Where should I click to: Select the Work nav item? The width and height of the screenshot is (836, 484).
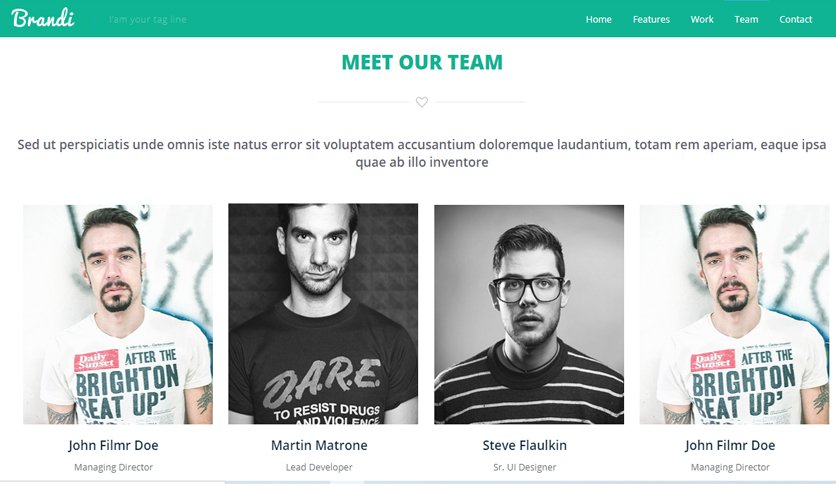pyautogui.click(x=702, y=19)
